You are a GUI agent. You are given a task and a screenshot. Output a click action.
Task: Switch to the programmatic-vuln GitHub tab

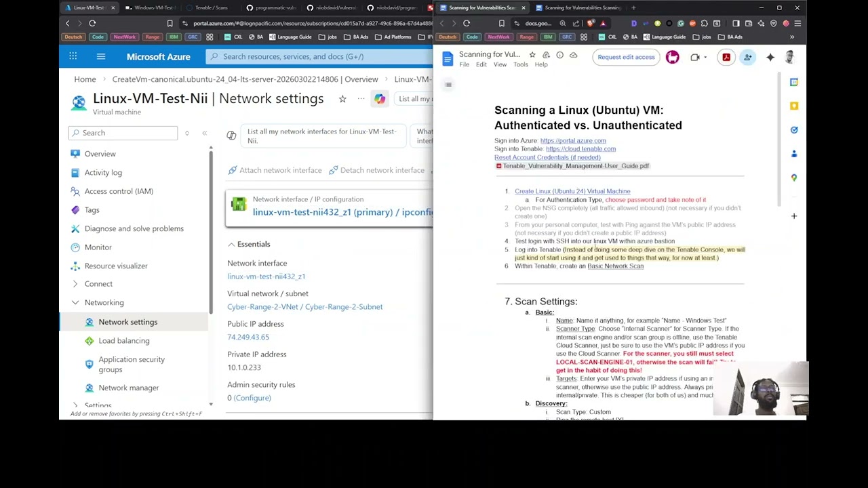pos(271,7)
